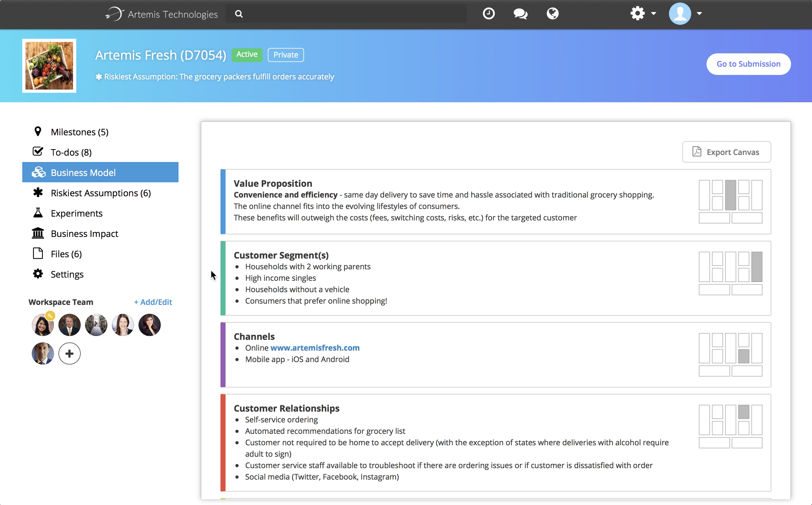Click the Customer Segment(s) heading
812x505 pixels.
[281, 255]
